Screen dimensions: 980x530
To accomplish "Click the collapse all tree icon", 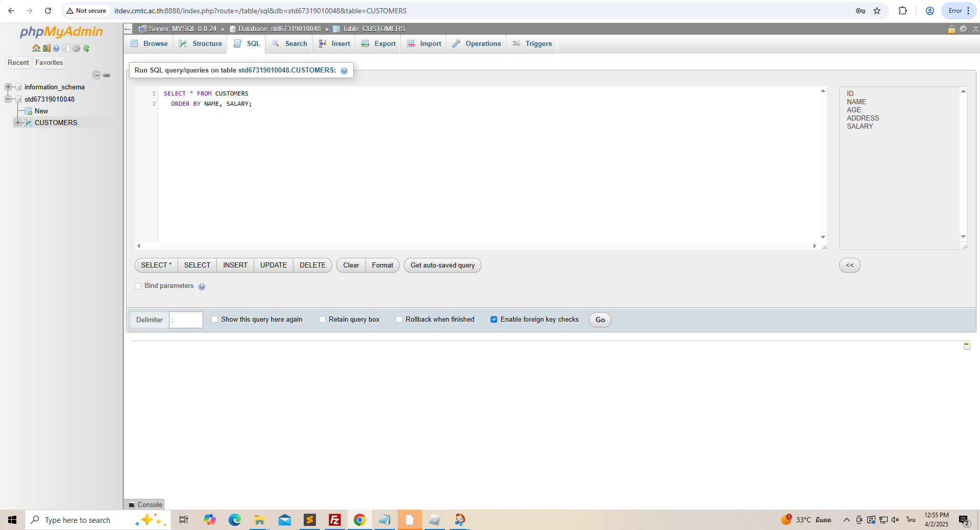I will coord(96,75).
